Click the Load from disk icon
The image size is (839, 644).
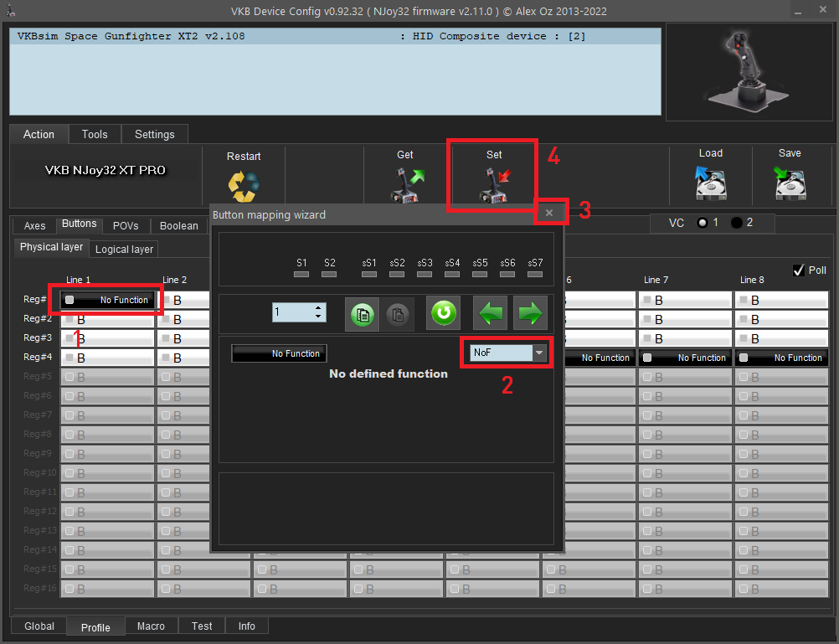click(711, 183)
